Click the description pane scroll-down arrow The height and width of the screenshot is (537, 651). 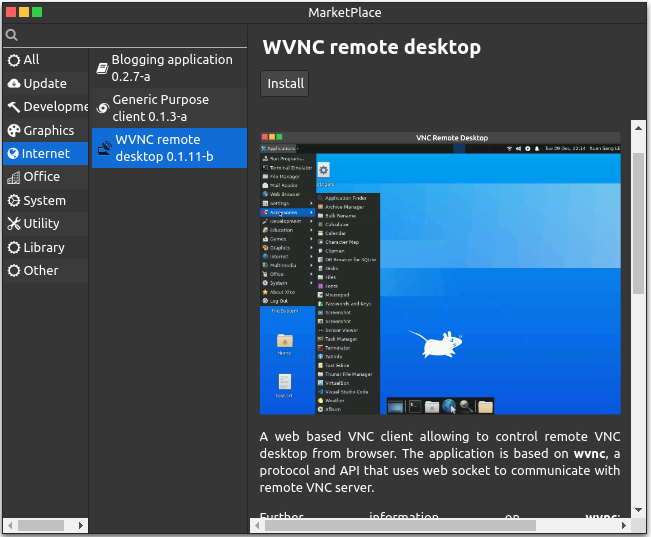point(638,510)
